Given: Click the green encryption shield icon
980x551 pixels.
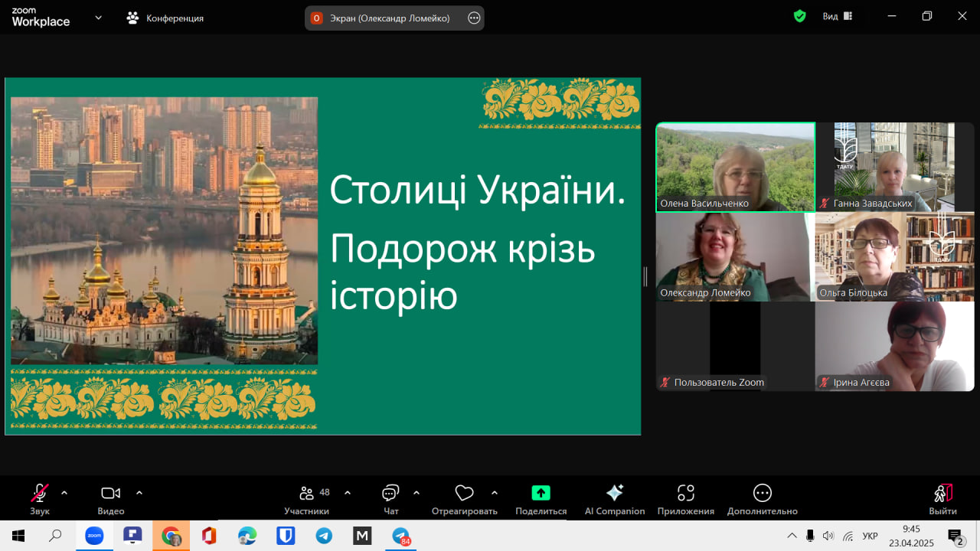Looking at the screenshot, I should (x=799, y=16).
